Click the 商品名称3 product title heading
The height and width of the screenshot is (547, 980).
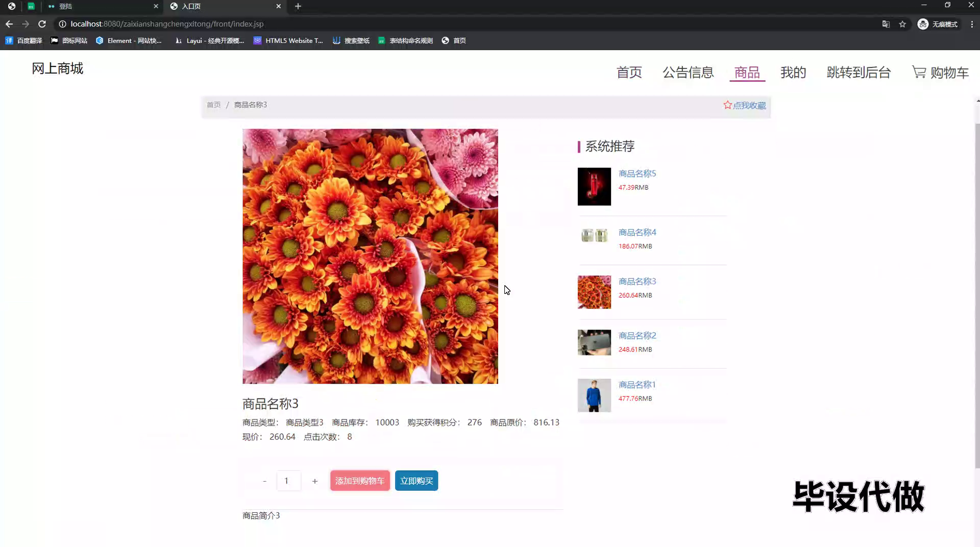pos(270,404)
